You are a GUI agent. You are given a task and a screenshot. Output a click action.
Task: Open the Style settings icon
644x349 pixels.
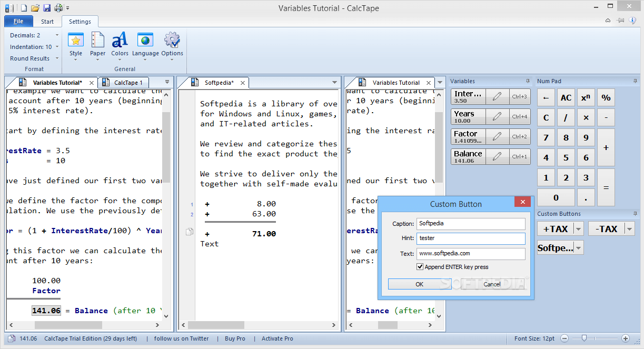coord(76,40)
